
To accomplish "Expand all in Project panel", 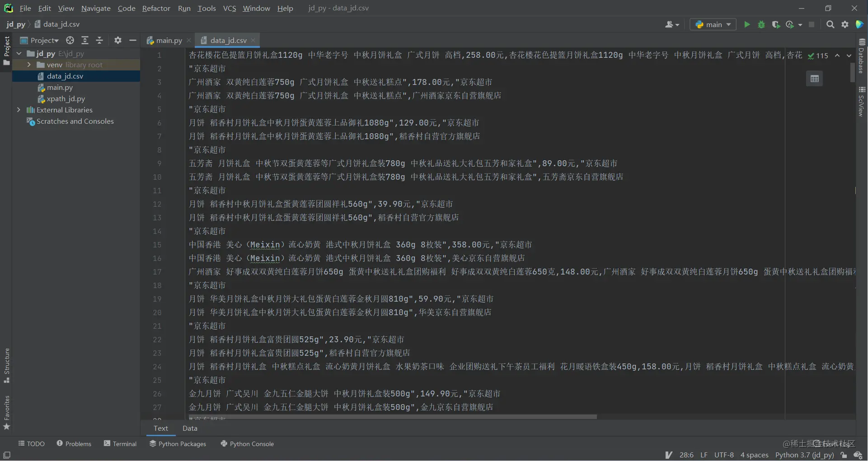I will click(85, 40).
